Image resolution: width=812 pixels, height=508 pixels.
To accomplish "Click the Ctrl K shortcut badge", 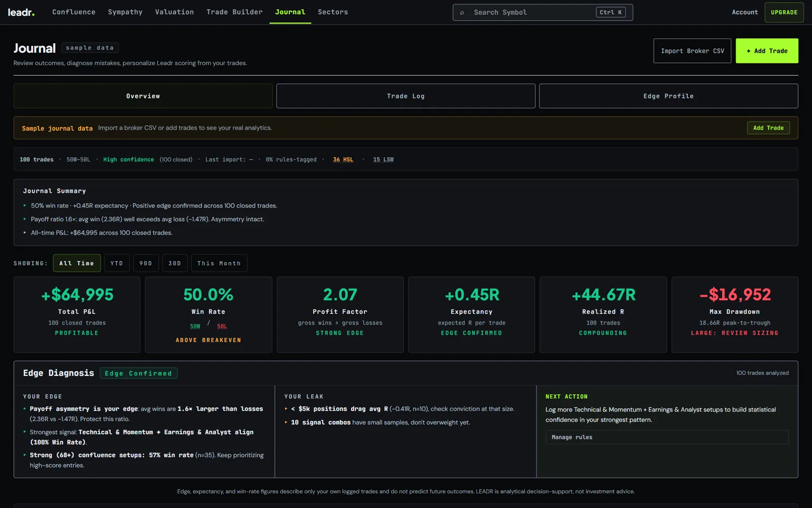I will click(611, 12).
